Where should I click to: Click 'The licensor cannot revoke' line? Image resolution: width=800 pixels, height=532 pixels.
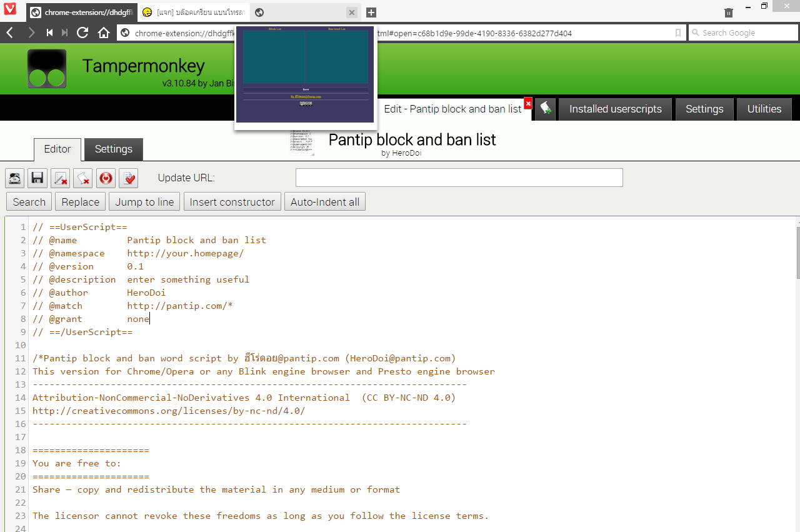pyautogui.click(x=261, y=516)
